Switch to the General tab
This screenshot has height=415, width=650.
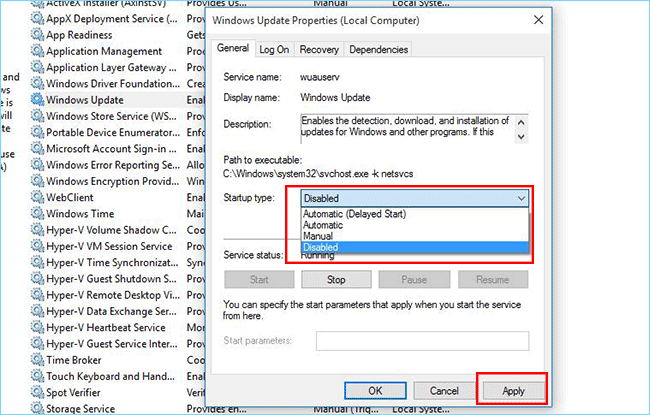click(x=233, y=49)
